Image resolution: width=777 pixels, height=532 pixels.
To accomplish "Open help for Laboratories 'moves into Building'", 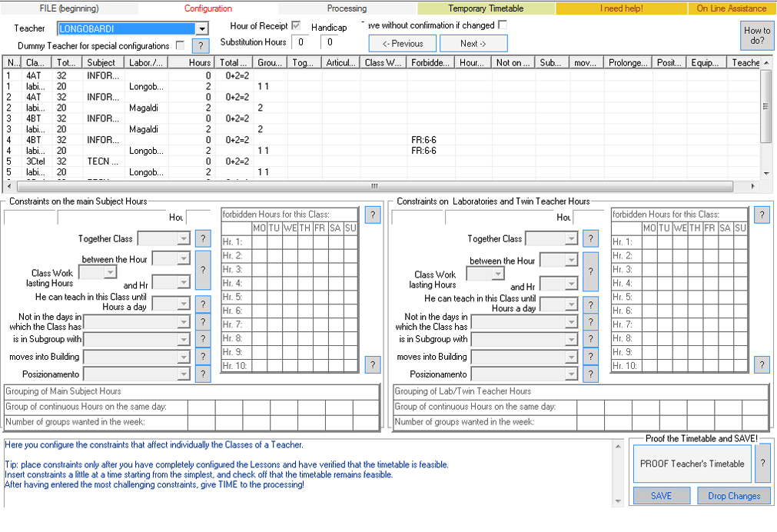I will [590, 357].
